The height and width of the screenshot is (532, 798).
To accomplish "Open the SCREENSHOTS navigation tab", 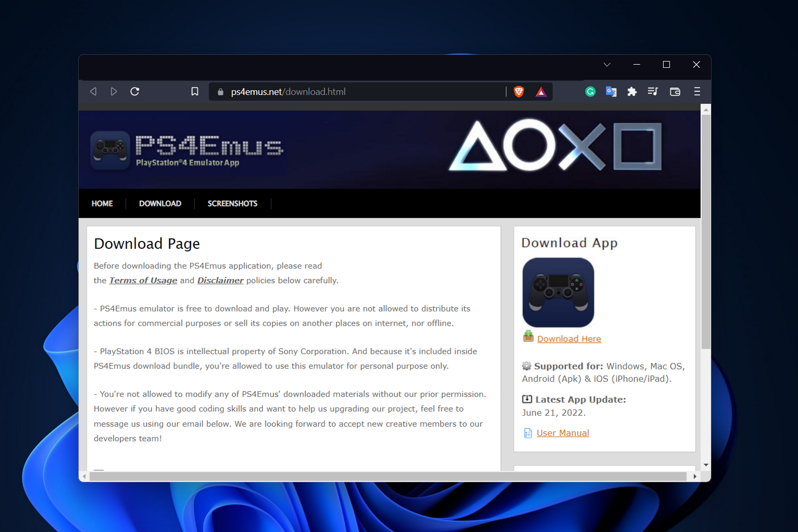I will pyautogui.click(x=232, y=204).
